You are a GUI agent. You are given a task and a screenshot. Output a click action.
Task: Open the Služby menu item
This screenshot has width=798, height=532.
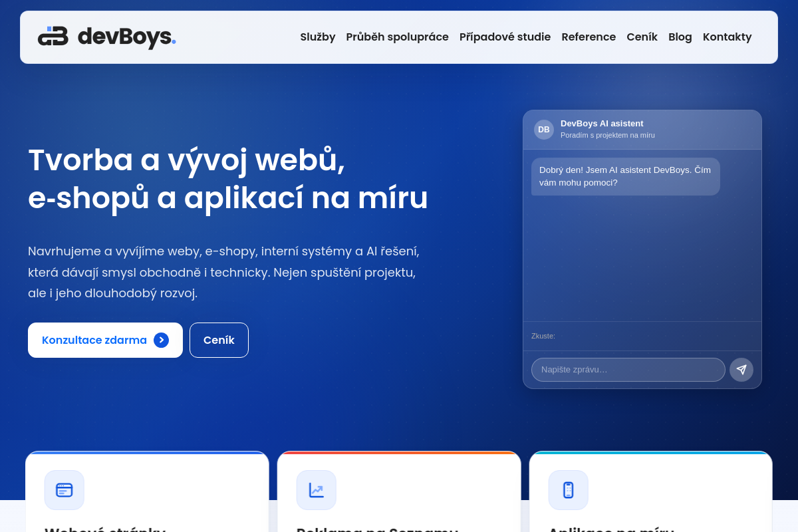(x=318, y=37)
